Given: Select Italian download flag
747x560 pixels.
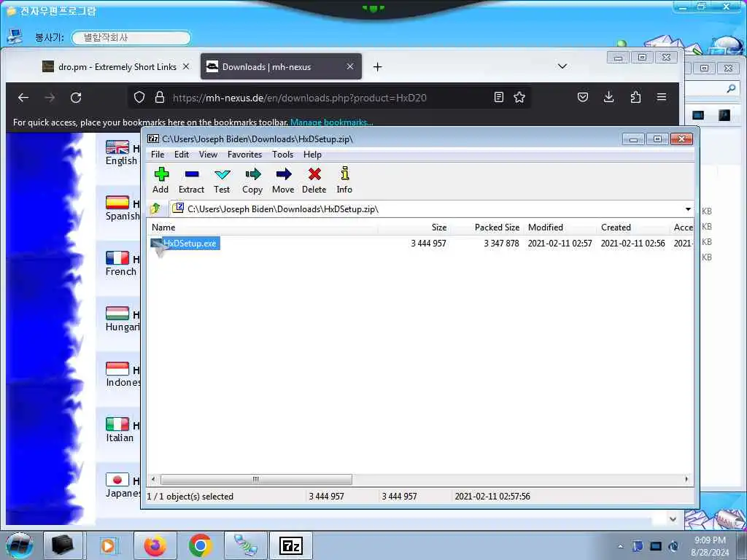Looking at the screenshot, I should (117, 424).
